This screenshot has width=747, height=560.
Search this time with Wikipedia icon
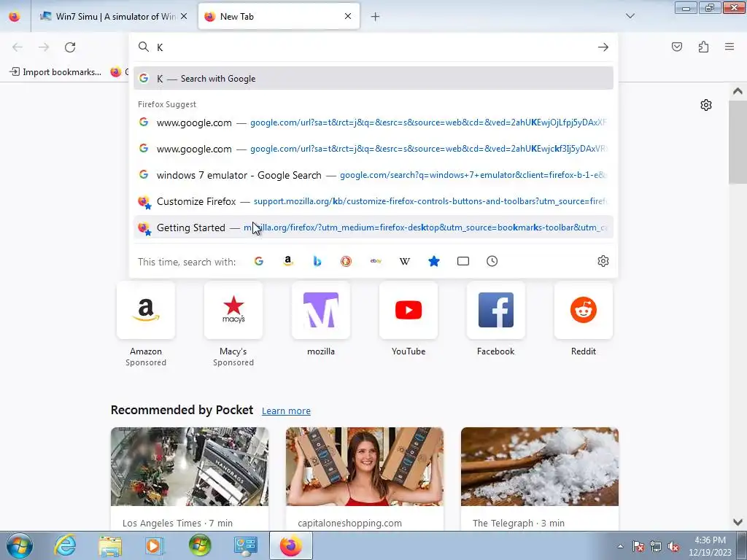404,261
